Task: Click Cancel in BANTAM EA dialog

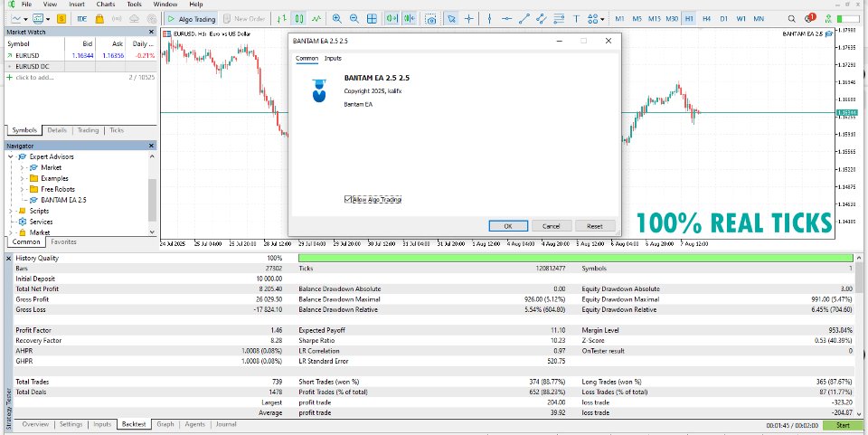Action: point(552,226)
